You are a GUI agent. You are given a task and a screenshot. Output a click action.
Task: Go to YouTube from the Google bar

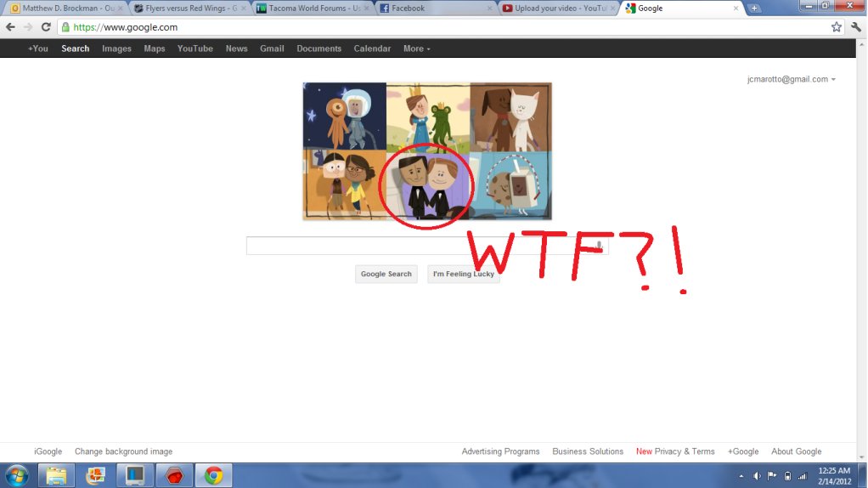point(194,48)
